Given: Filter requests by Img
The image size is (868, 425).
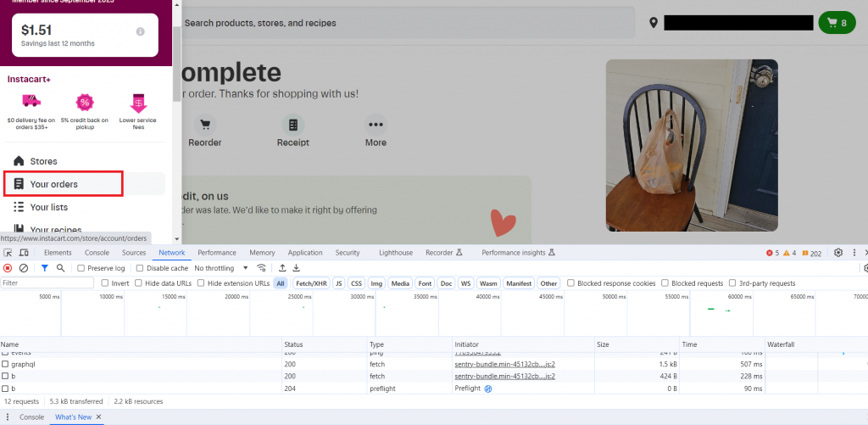Looking at the screenshot, I should pos(377,283).
